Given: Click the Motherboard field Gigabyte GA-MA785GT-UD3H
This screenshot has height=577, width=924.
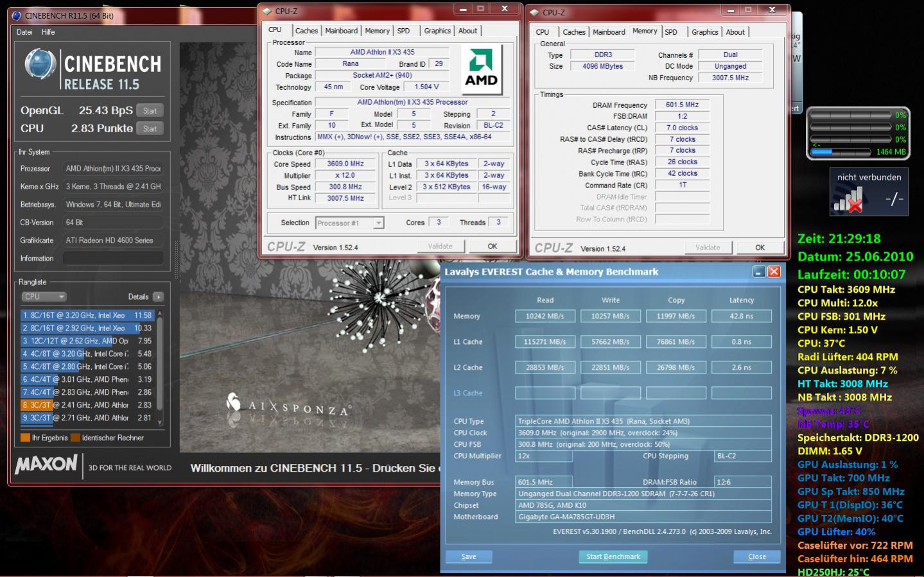Looking at the screenshot, I should (x=644, y=517).
